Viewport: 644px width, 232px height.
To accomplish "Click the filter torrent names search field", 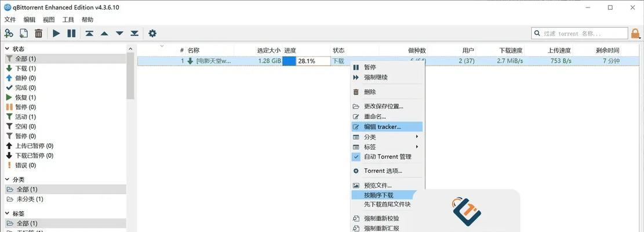I will [580, 33].
